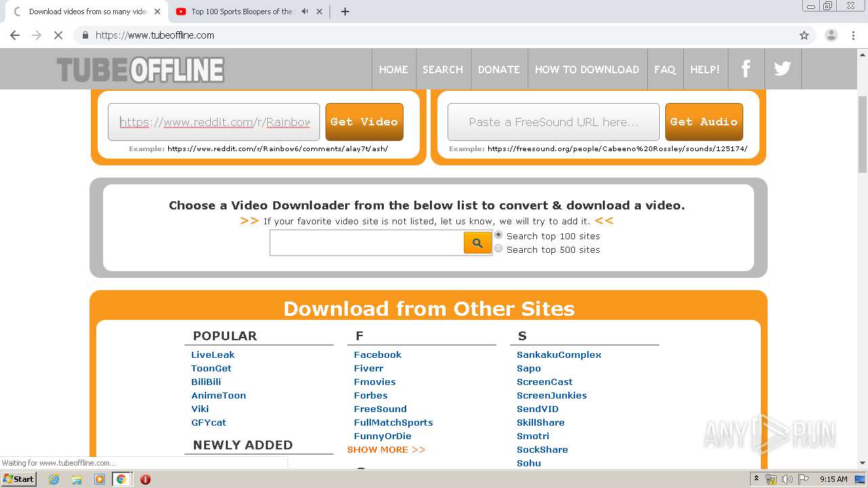Click the Get Audio button
This screenshot has height=488, width=868.
tap(704, 122)
